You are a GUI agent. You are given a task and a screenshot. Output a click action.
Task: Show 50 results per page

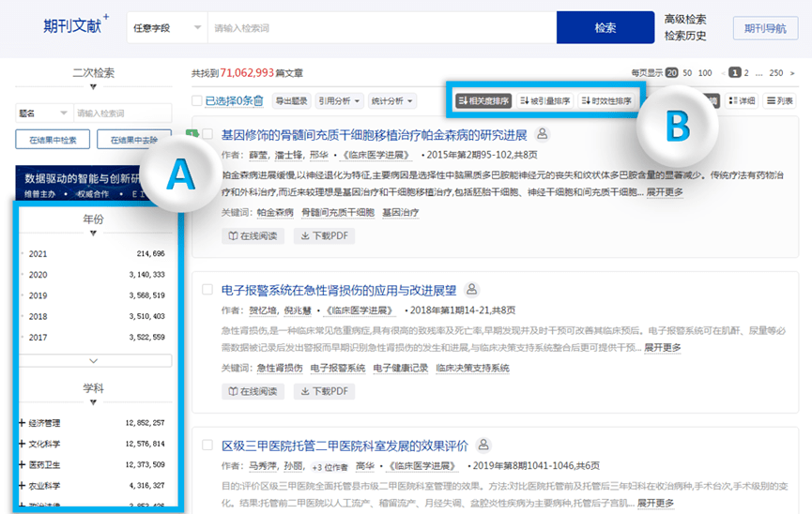pos(687,72)
